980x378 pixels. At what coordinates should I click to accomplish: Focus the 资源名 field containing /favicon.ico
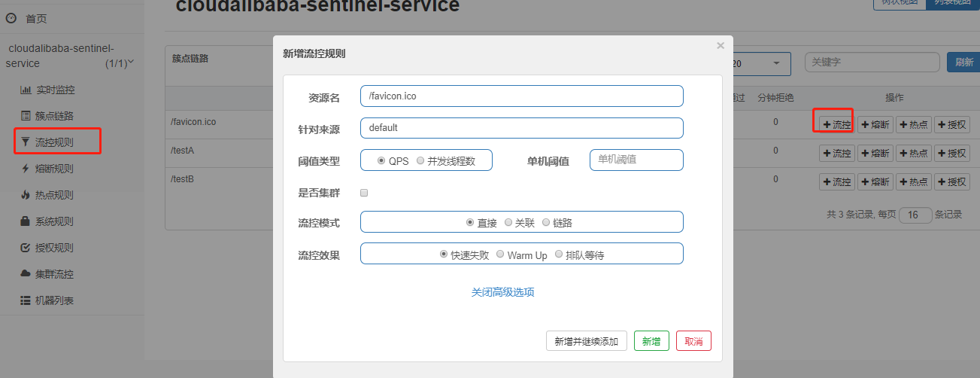[x=522, y=96]
